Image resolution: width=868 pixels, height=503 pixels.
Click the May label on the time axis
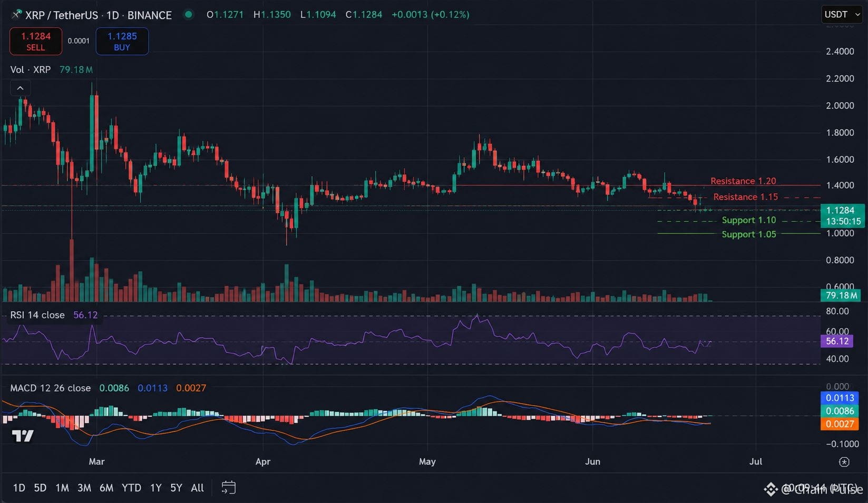[x=427, y=461]
